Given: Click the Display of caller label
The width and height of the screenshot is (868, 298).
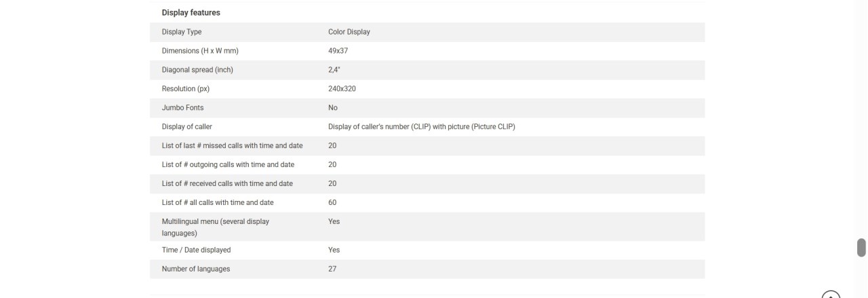Looking at the screenshot, I should point(187,127).
